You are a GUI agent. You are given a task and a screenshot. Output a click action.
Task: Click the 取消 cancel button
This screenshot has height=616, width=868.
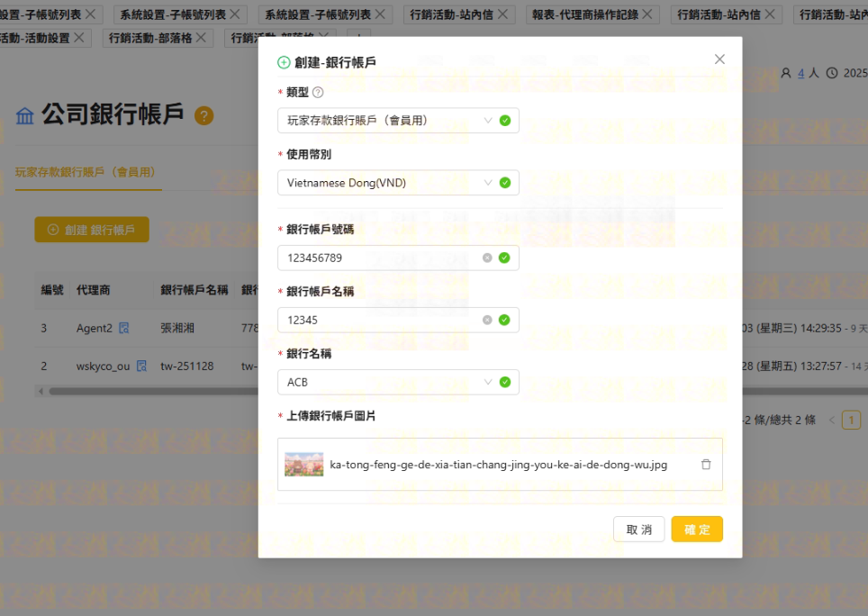point(638,530)
